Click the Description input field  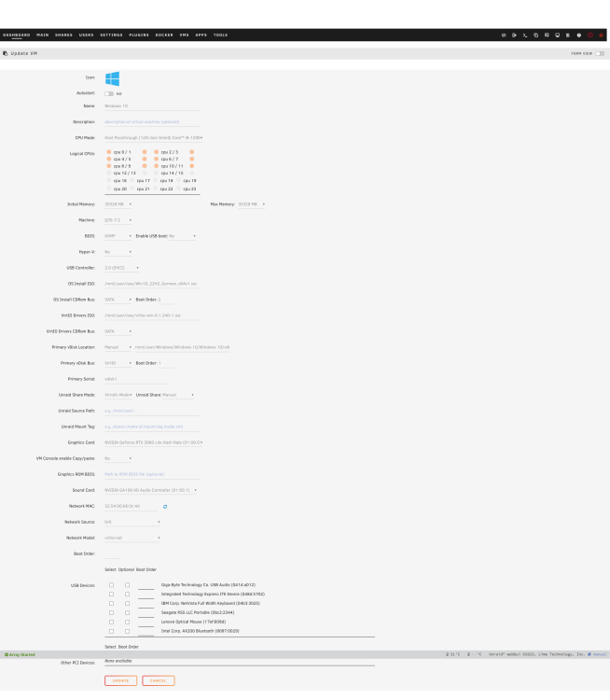(152, 122)
